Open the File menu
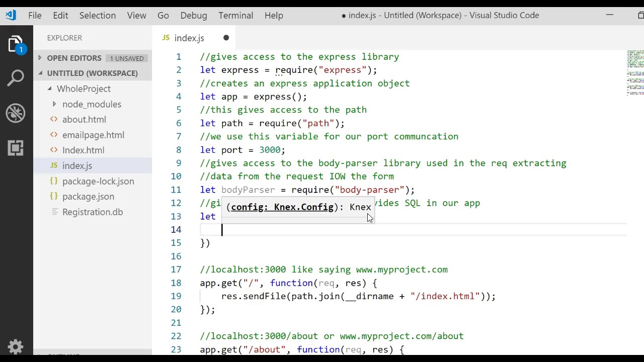Viewport: 644px width, 362px height. pyautogui.click(x=35, y=16)
